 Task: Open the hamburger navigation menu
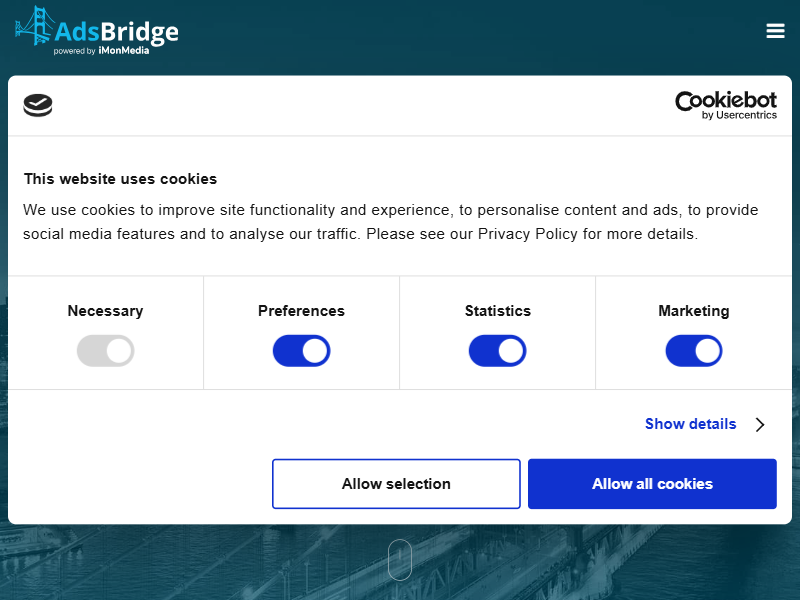(x=775, y=31)
